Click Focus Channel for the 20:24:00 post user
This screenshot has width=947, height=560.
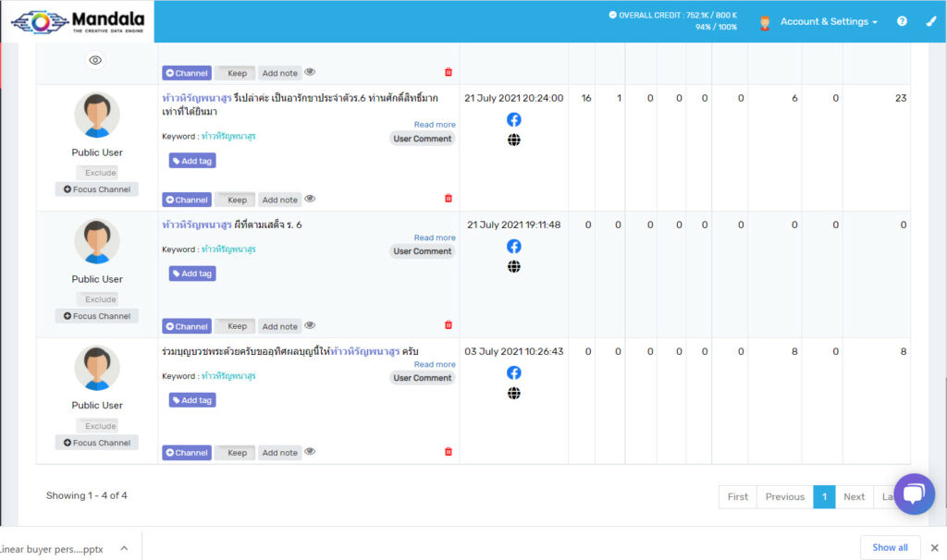[96, 189]
